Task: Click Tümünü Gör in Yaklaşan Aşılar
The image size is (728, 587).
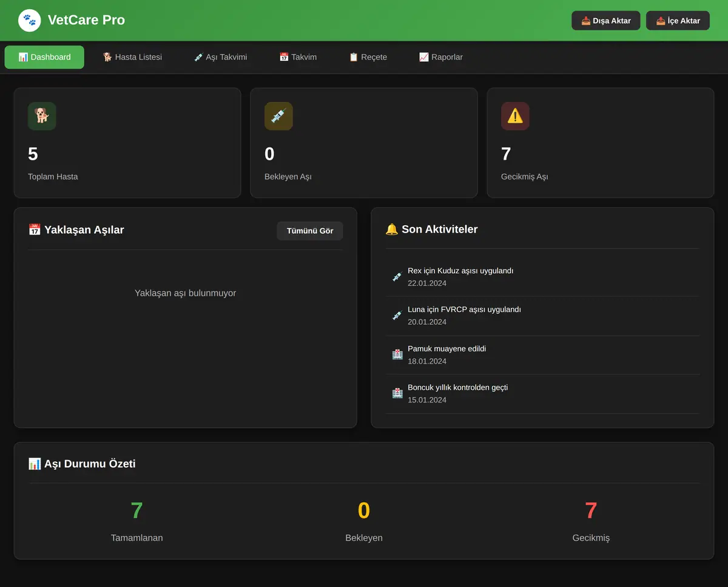Action: pyautogui.click(x=310, y=231)
